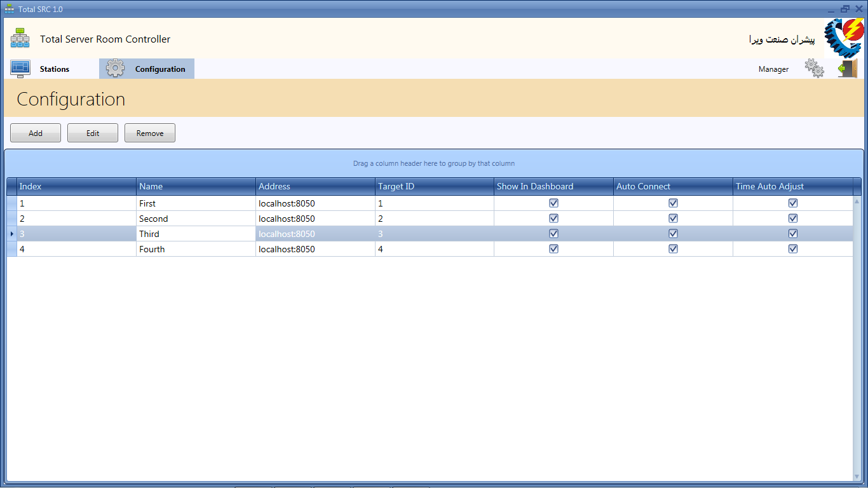Toggle Time Auto Adjust for Second row
Viewport: 868px width, 488px height.
pos(792,219)
